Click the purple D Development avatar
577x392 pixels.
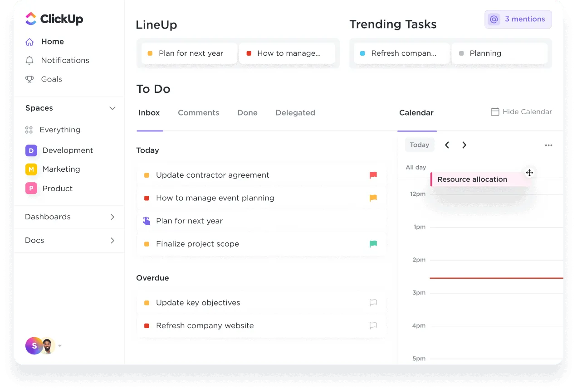pyautogui.click(x=31, y=150)
